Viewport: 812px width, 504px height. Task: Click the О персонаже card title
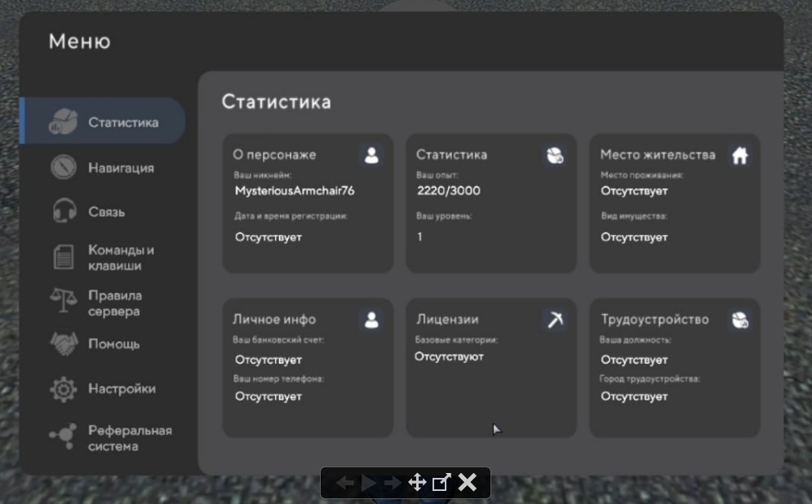tap(274, 155)
